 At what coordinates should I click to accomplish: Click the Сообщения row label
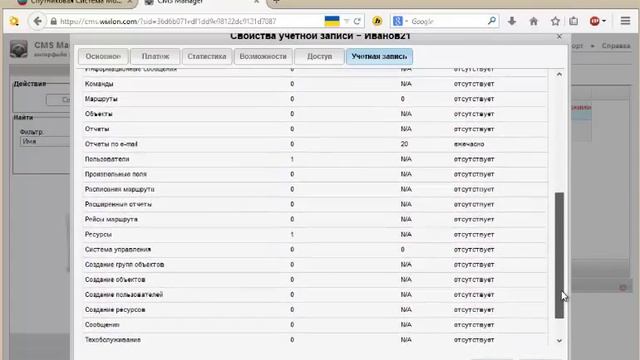coord(102,325)
